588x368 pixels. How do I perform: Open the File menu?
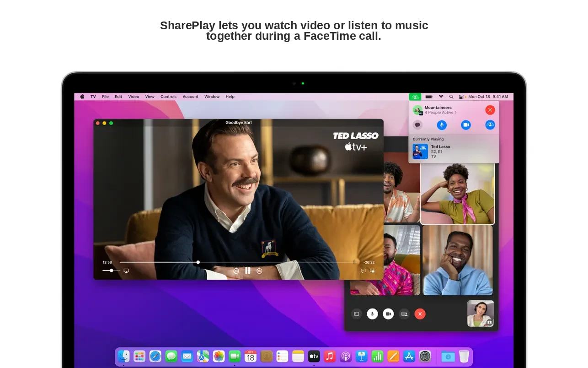coord(105,97)
